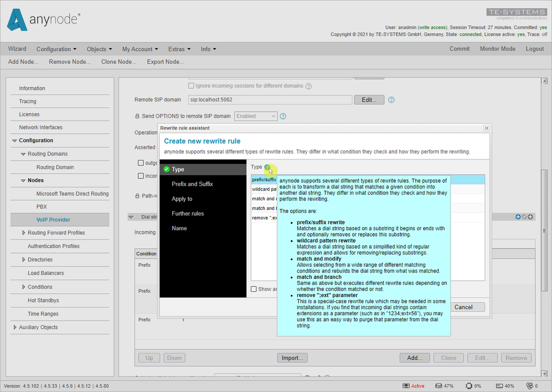Click the pencil edit icon in Dial string header

tap(524, 217)
